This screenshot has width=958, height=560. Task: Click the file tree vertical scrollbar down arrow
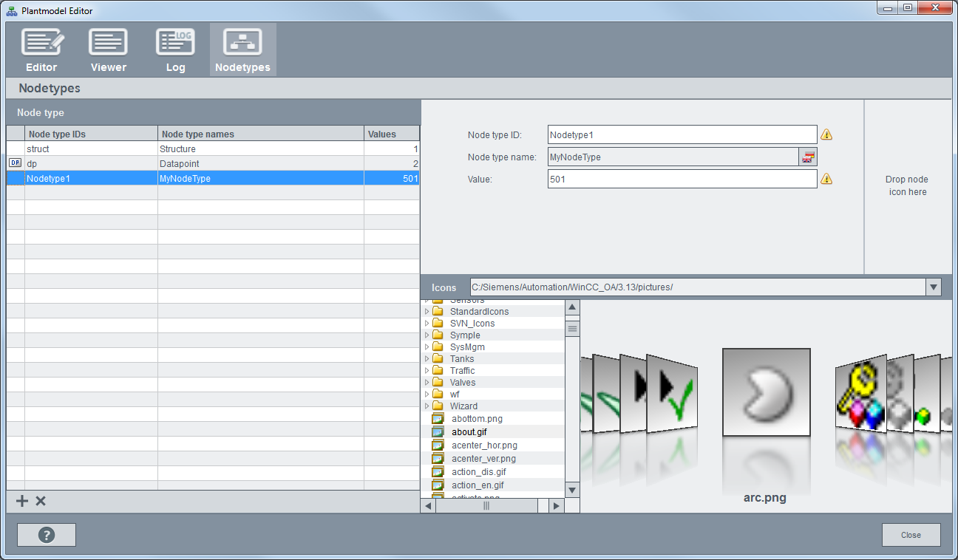(x=572, y=490)
